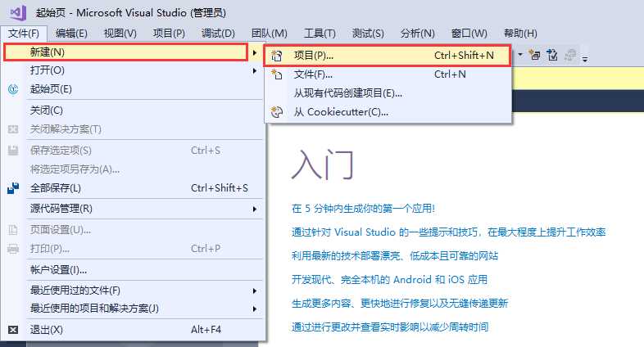This screenshot has height=347, width=644.
Task: Click the Visual Studio logo icon
Action: (19, 13)
